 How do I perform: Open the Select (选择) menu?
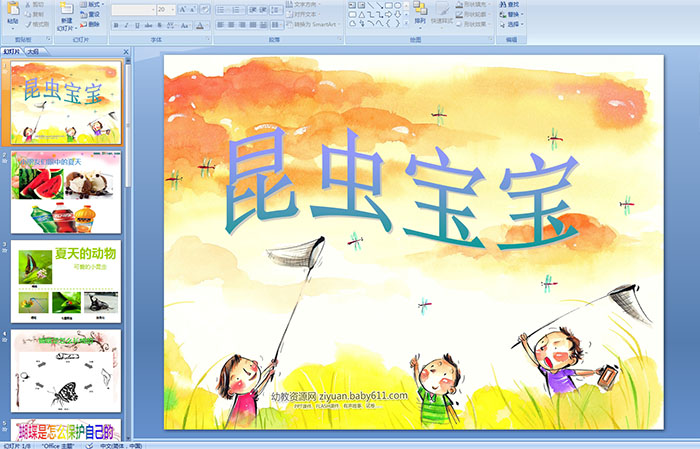(512, 24)
